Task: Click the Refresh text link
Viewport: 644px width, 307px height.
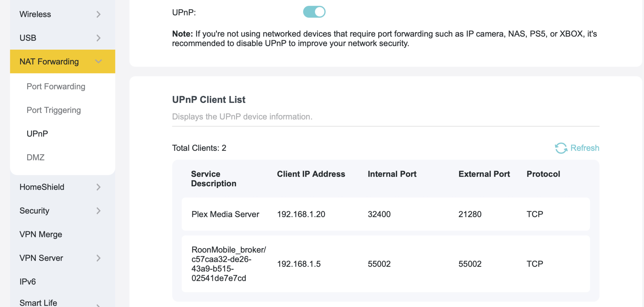Action: point(584,148)
